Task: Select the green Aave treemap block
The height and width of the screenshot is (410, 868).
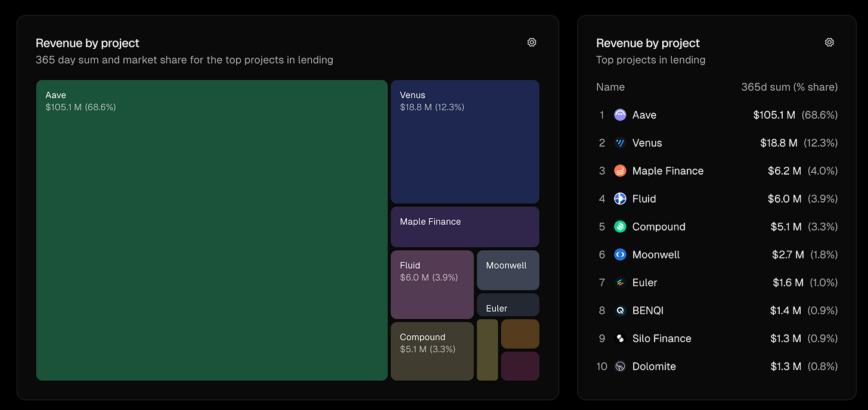Action: pyautogui.click(x=212, y=230)
